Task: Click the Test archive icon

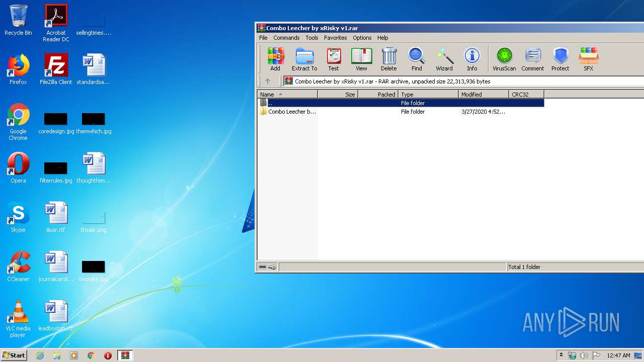Action: click(x=334, y=59)
